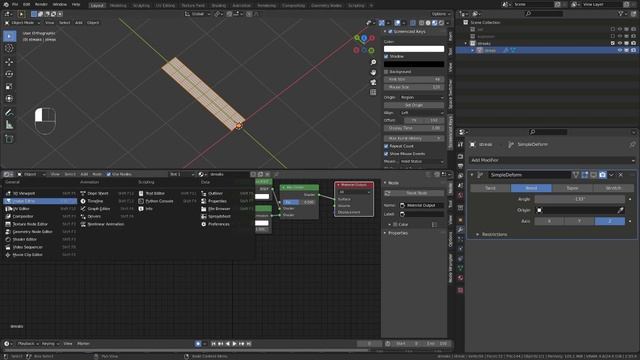Expand the Restrictions subpanel

click(478, 235)
